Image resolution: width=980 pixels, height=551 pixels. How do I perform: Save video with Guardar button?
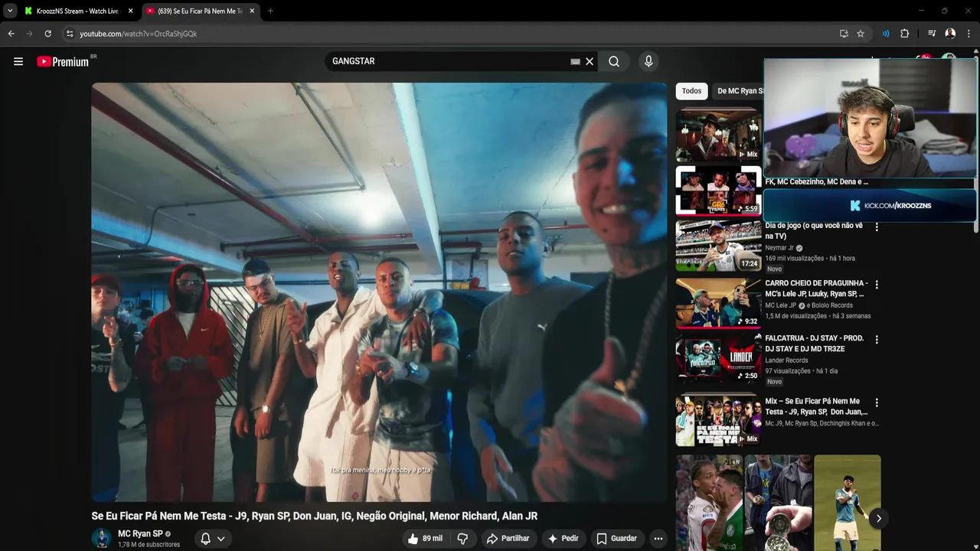pyautogui.click(x=616, y=539)
